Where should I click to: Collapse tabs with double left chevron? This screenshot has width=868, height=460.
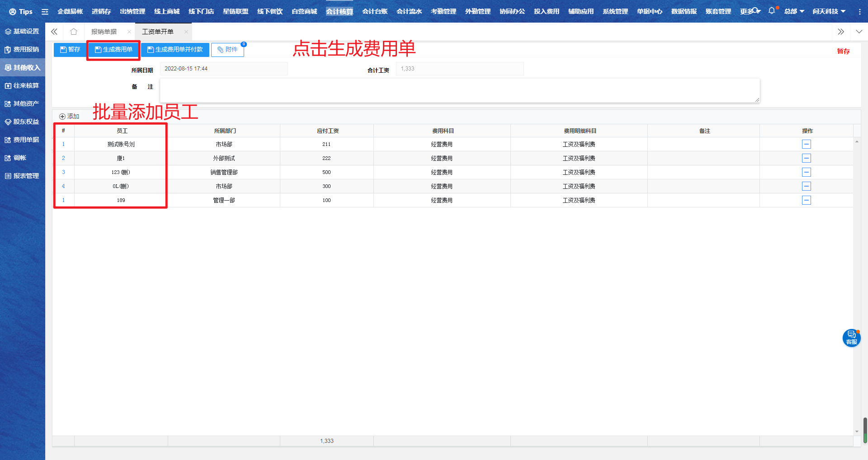[x=54, y=32]
